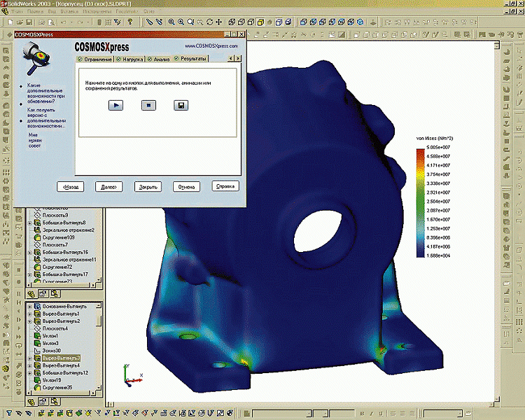Open help with the Справка button
The width and height of the screenshot is (525, 420).
pyautogui.click(x=225, y=186)
